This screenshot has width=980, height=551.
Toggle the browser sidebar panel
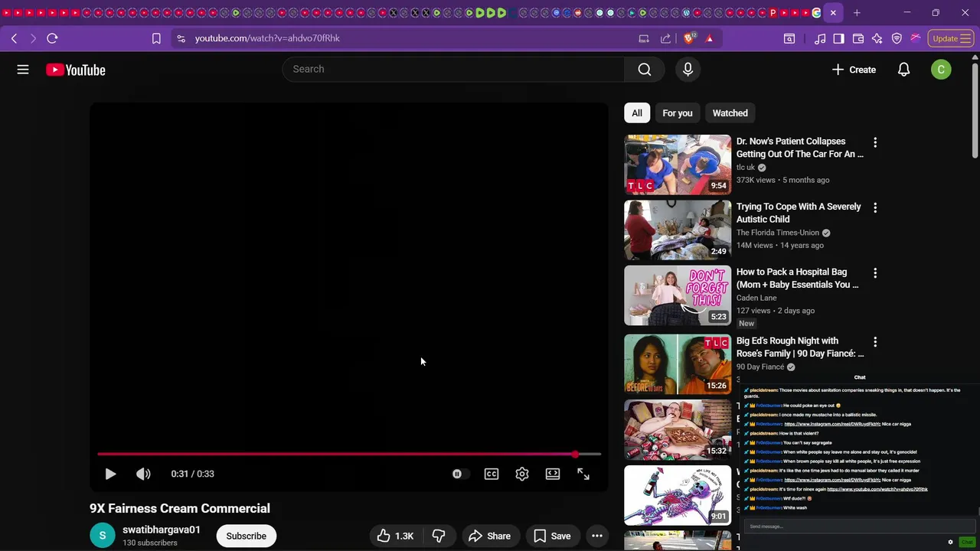click(838, 38)
